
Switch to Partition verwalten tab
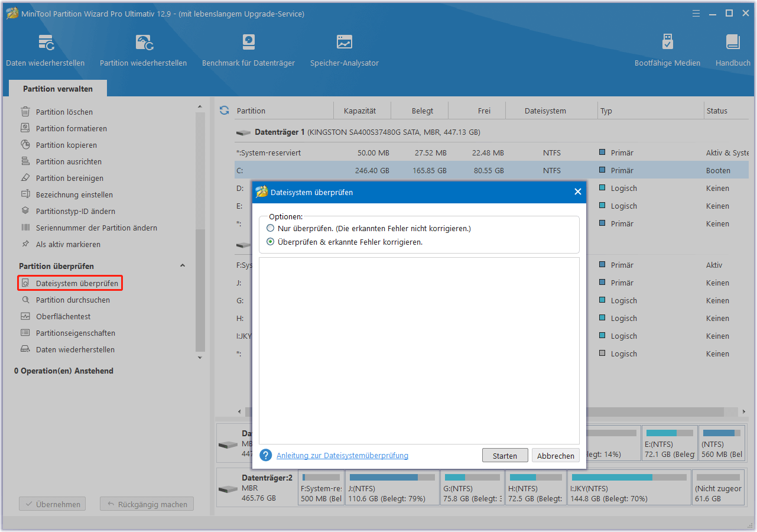58,89
